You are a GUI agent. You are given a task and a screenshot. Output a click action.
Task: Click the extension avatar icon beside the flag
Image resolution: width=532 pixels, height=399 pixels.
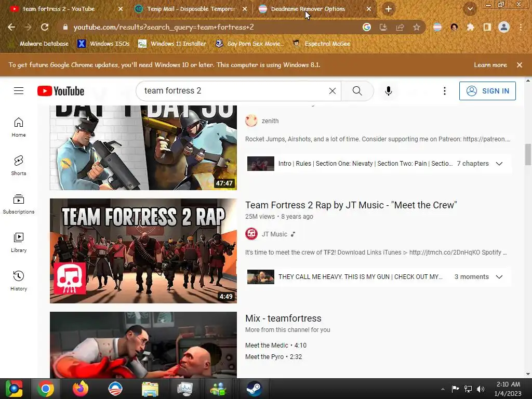pyautogui.click(x=454, y=27)
